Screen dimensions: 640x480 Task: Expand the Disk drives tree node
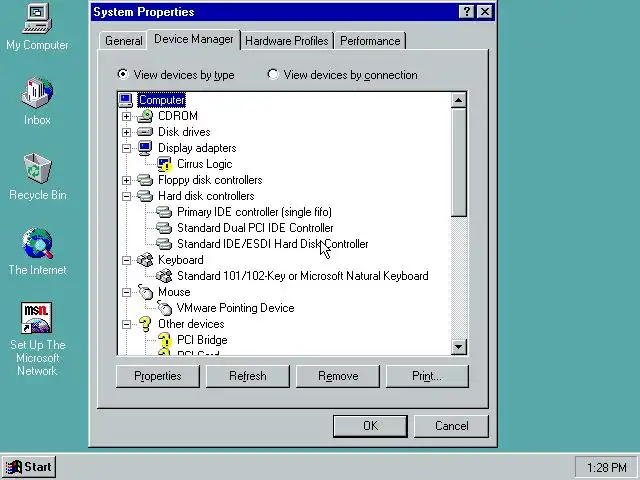(127, 132)
